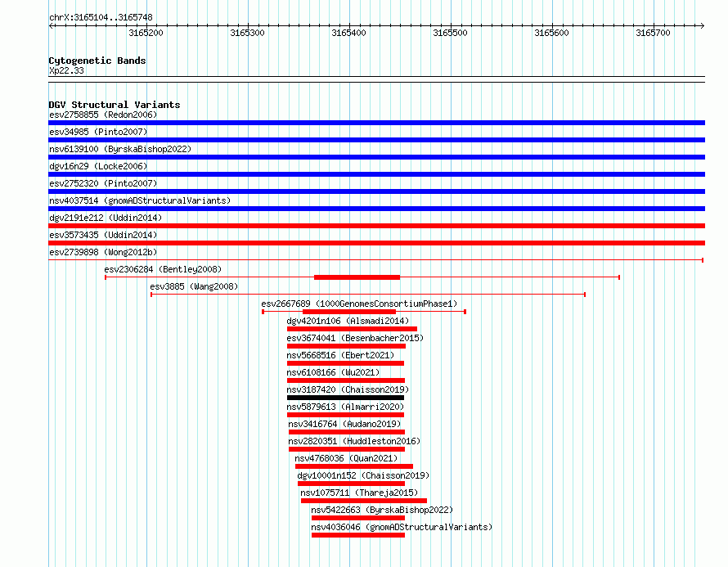Click nsv5668516 (Ebert2021) label

[x=340, y=355]
